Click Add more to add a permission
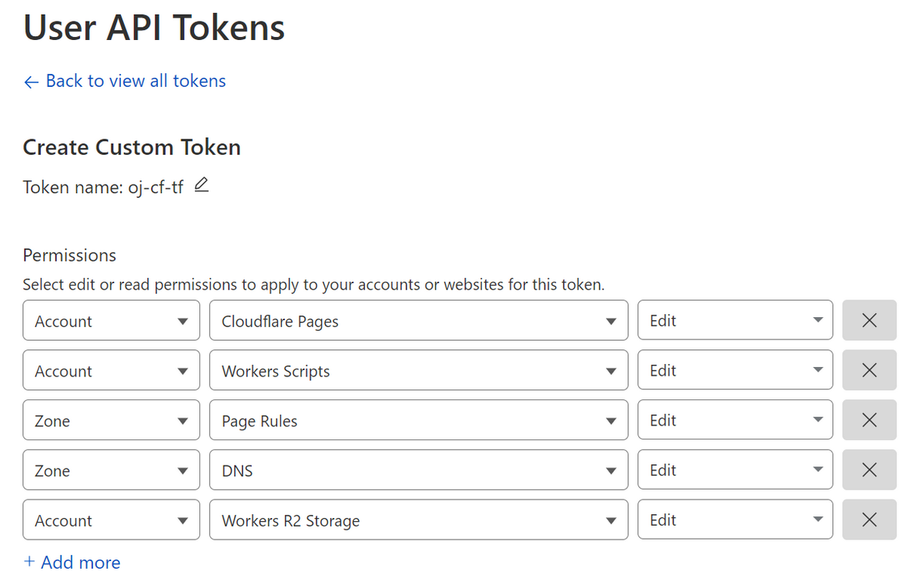This screenshot has width=924, height=588. 72,563
